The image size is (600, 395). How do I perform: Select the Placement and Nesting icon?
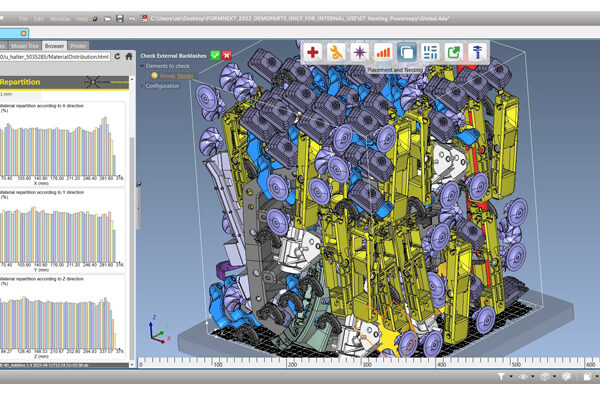tap(406, 52)
